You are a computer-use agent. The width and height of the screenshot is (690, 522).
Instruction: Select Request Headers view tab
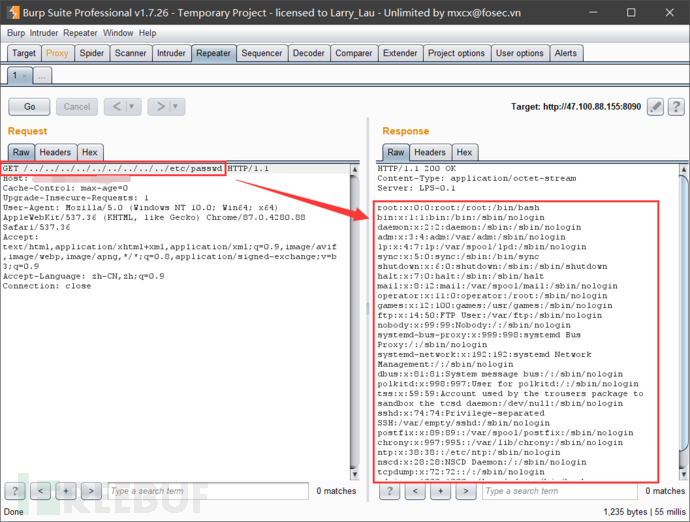click(x=55, y=152)
